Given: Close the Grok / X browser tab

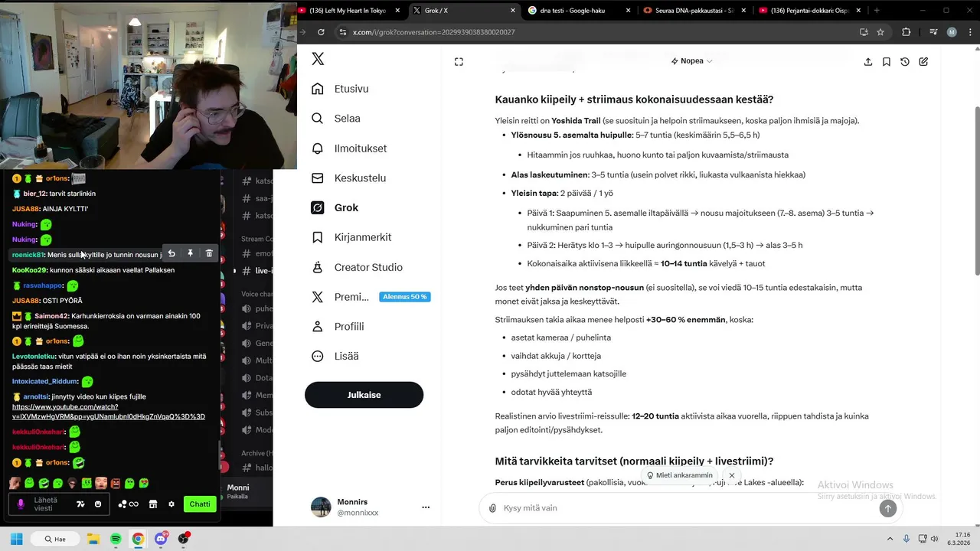Looking at the screenshot, I should 513,11.
